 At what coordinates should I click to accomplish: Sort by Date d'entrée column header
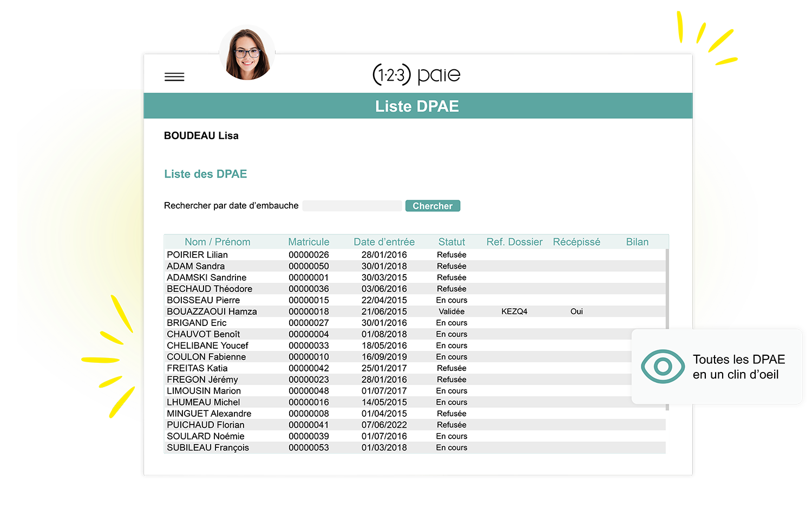tap(384, 242)
